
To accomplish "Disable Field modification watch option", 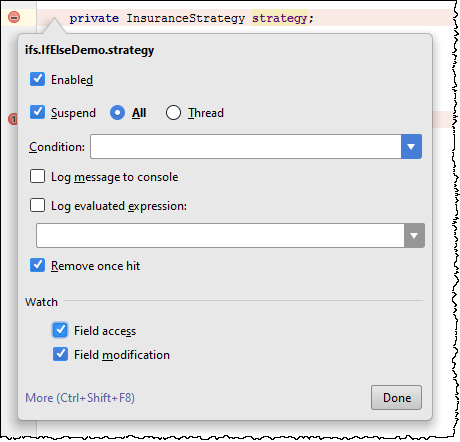I will pyautogui.click(x=60, y=354).
